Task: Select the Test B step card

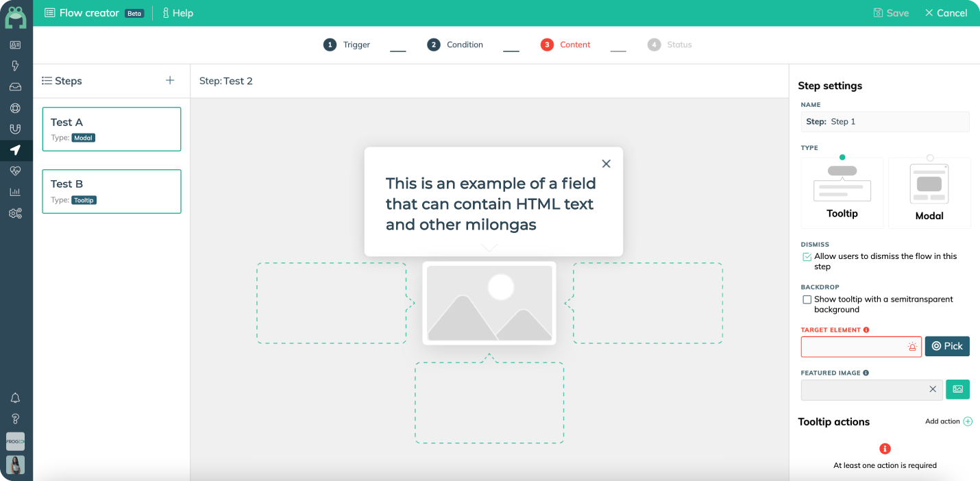Action: pyautogui.click(x=112, y=191)
